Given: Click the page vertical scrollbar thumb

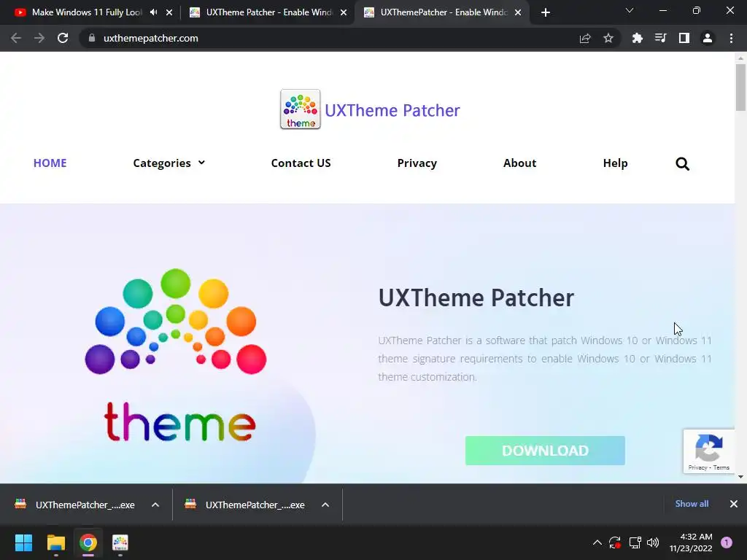Looking at the screenshot, I should click(740, 87).
